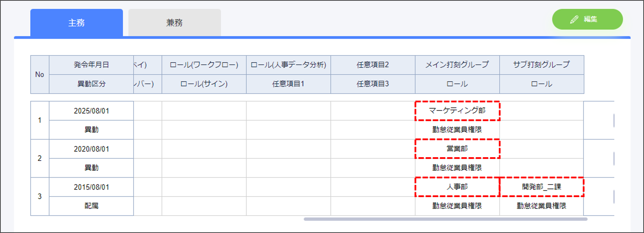The width and height of the screenshot is (644, 233).
Task: Click the ロール(ワークフロー) column header
Action: 204,65
